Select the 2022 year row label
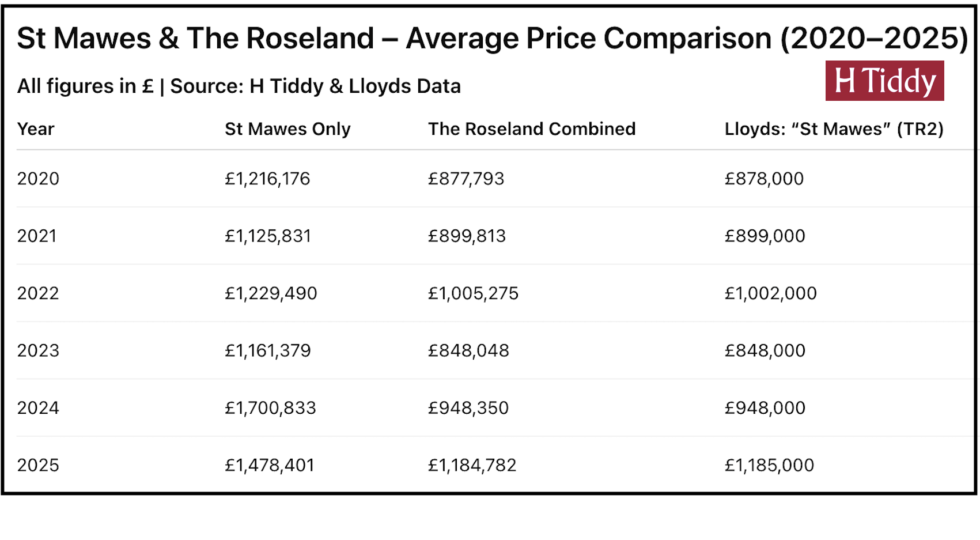980x540 pixels. (38, 293)
